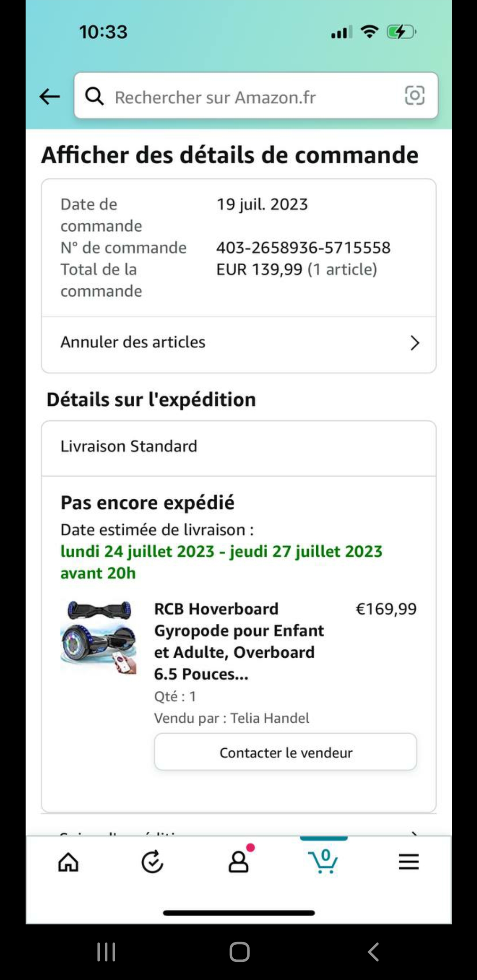Viewport: 477px width, 980px height.
Task: Tap the back arrow next to search
Action: tap(49, 96)
